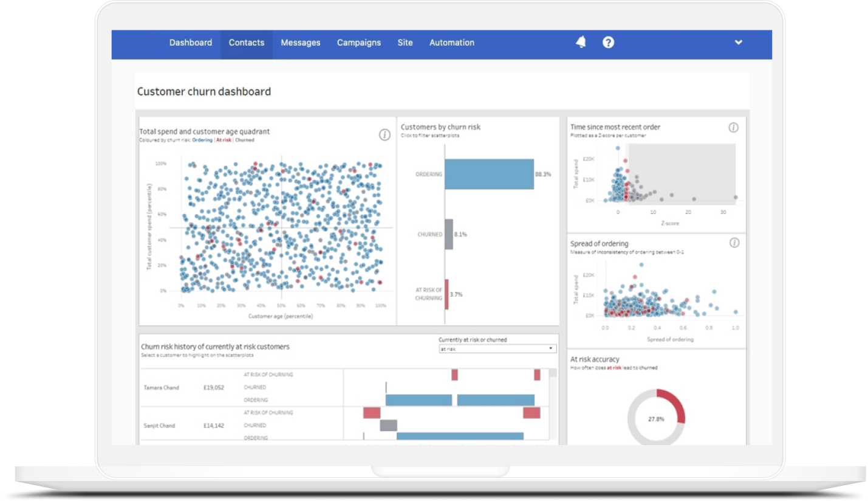Open the Campaigns menu item
Screen dimensions: 868x501
tap(359, 43)
